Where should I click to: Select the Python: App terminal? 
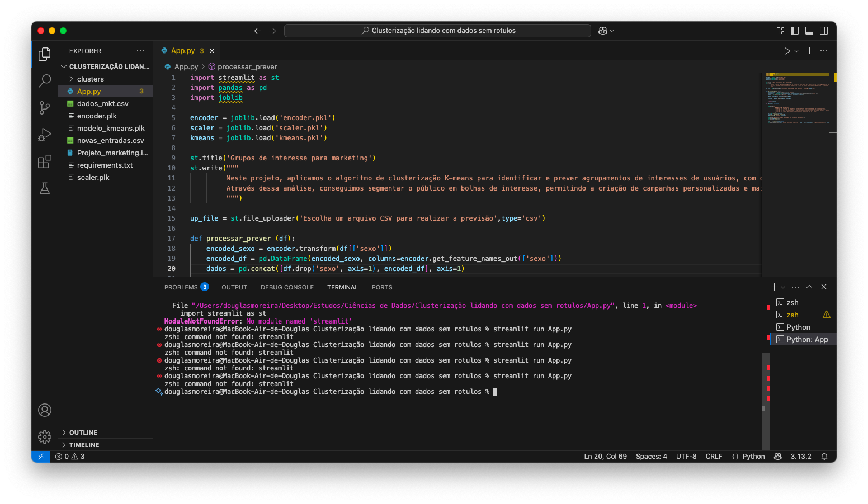[803, 339]
